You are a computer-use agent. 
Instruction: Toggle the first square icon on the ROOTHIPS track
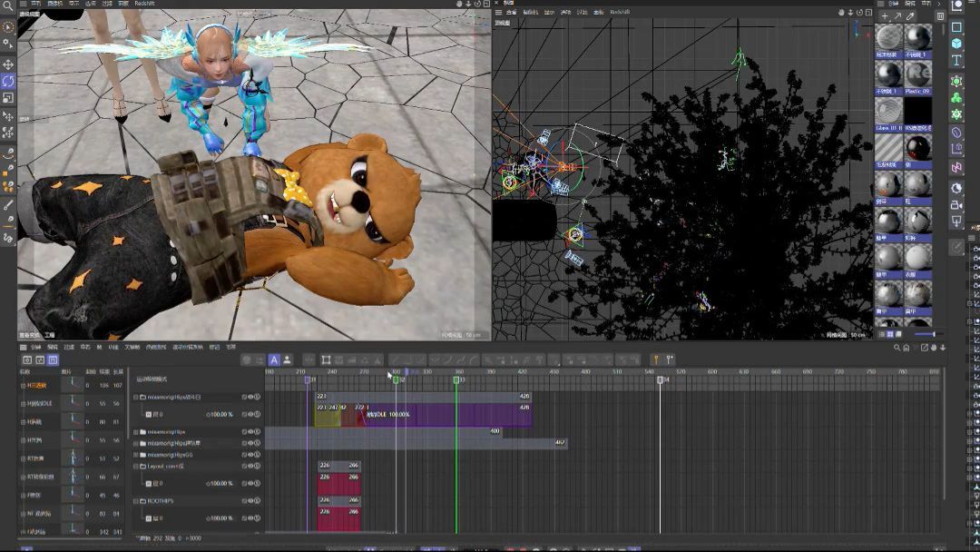tap(244, 501)
